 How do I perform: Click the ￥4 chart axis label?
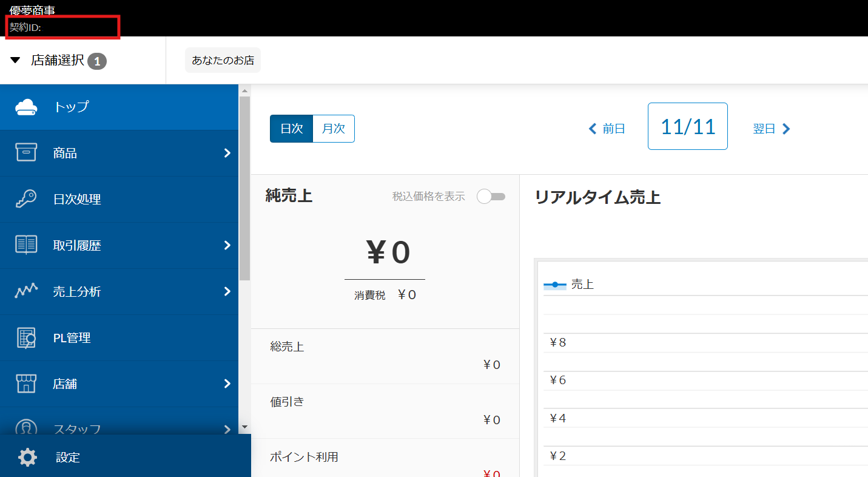(557, 418)
